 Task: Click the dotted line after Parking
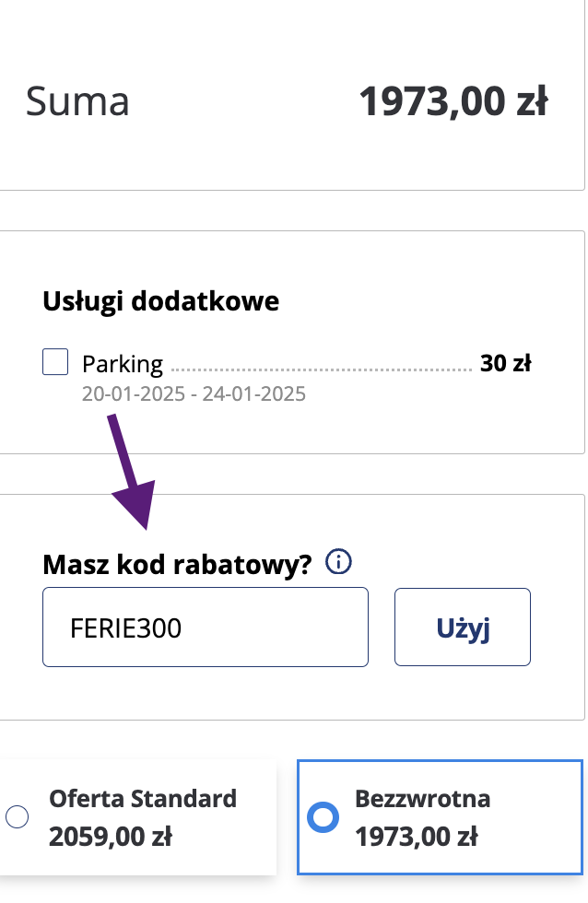point(322,369)
